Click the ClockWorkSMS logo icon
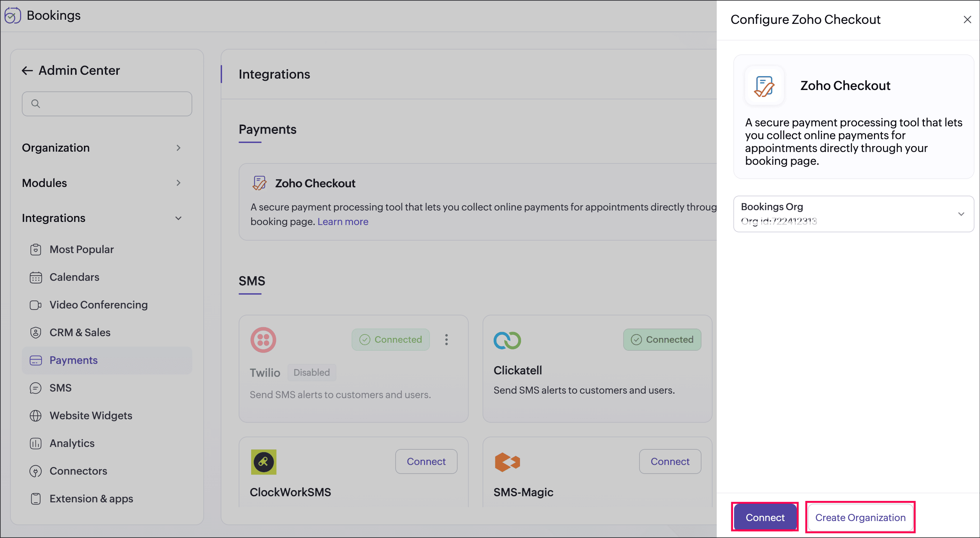Image resolution: width=980 pixels, height=538 pixels. (x=264, y=462)
